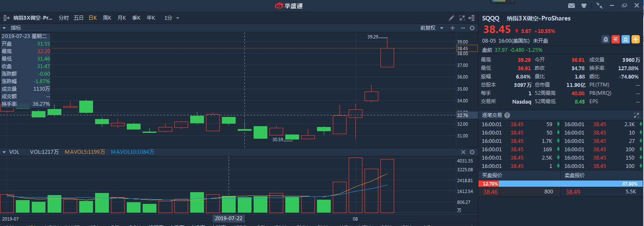Click the 买盘报价 header
The height and width of the screenshot is (226, 644).
point(492,175)
